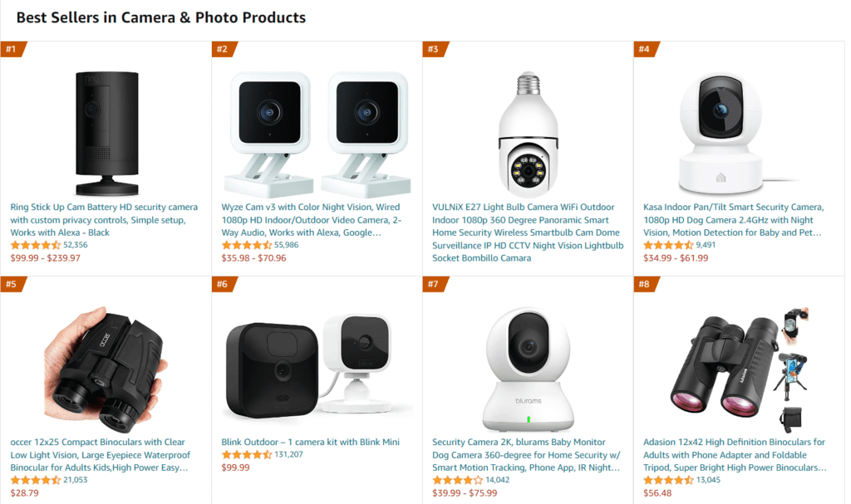Select the Adasion binoculars product image

pyautogui.click(x=740, y=369)
